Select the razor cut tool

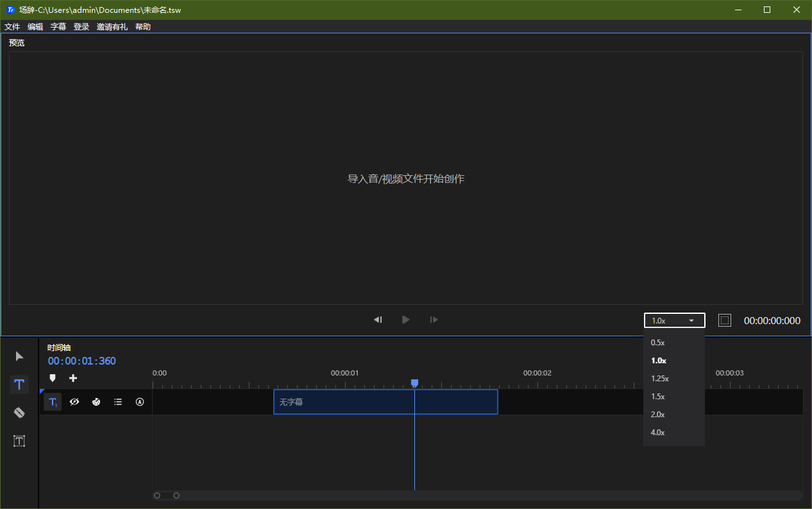[19, 412]
